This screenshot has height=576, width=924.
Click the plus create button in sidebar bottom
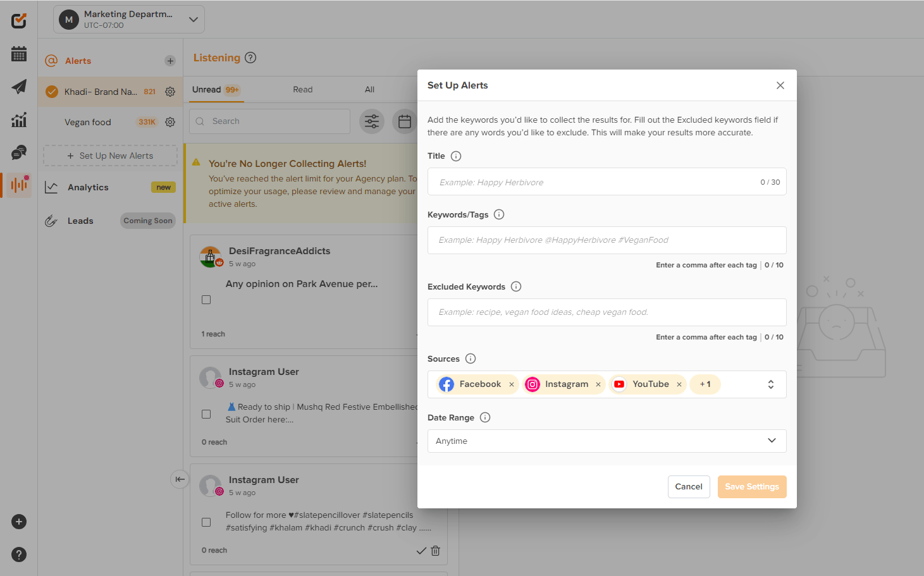click(x=19, y=522)
